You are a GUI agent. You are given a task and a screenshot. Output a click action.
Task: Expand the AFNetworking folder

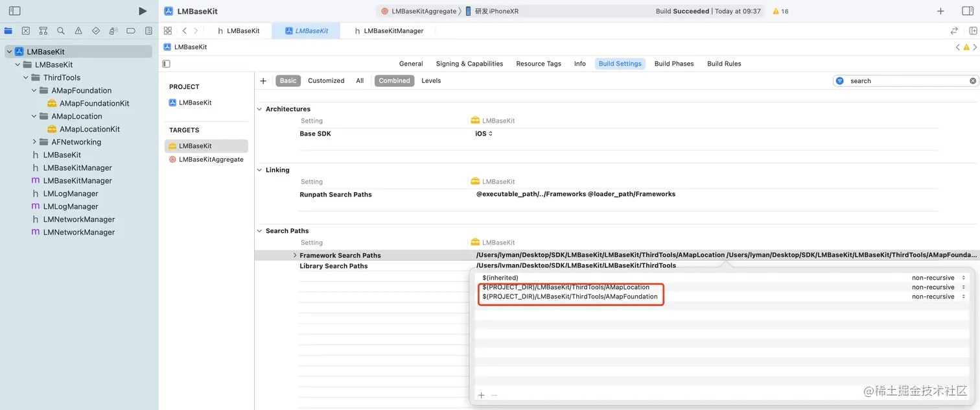click(34, 142)
